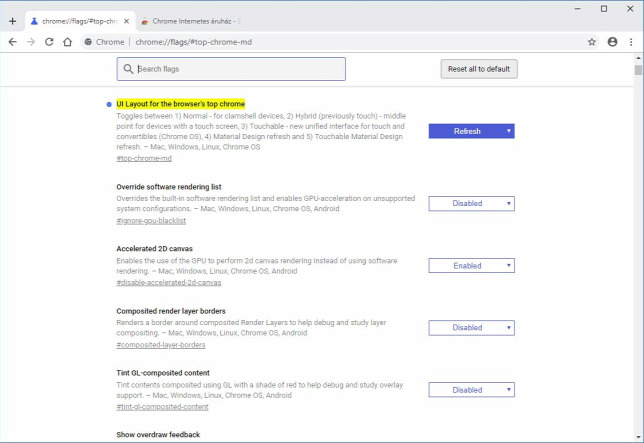Follow the #ignore-gpu-blacklist link
The height and width of the screenshot is (443, 644).
(x=151, y=221)
